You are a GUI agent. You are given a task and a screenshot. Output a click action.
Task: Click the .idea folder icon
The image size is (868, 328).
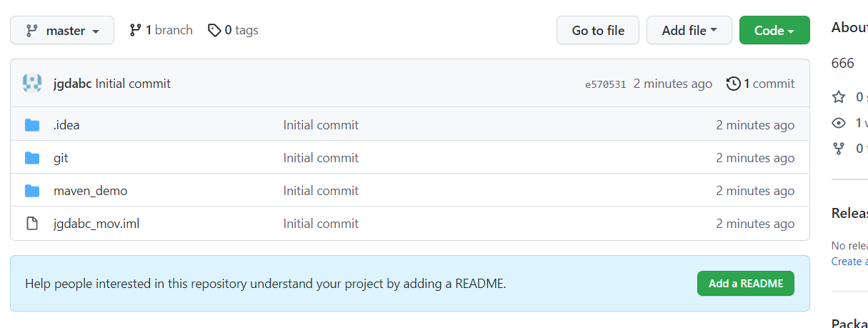[32, 125]
